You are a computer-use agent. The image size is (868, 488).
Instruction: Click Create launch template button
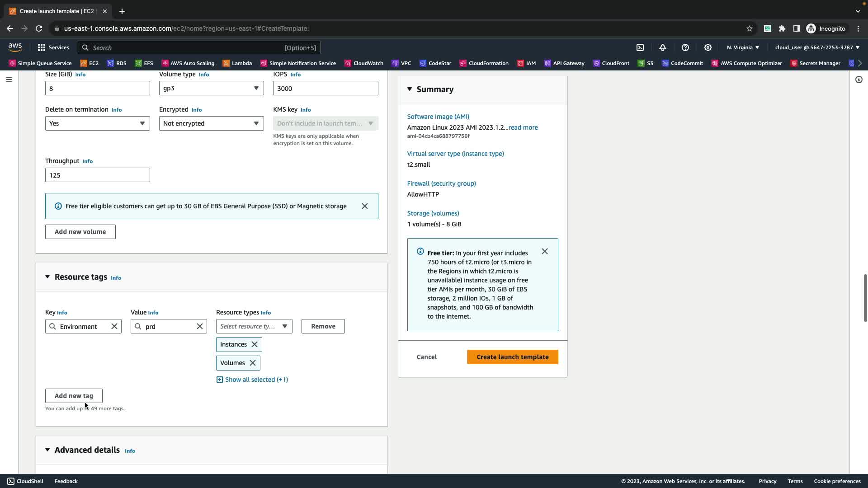pos(512,357)
